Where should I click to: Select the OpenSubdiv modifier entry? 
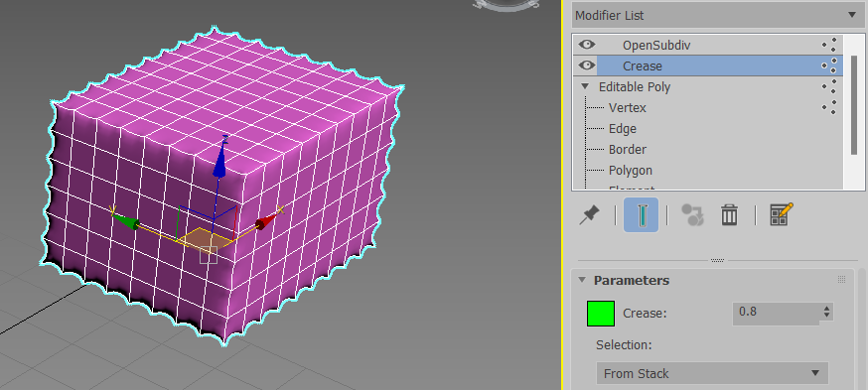point(656,45)
